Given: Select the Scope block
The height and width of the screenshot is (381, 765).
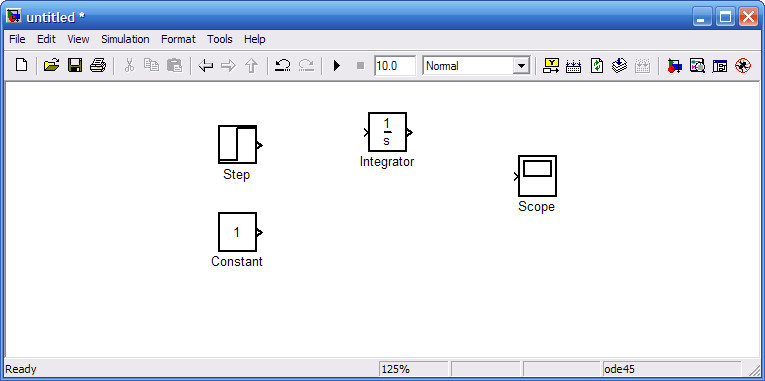Looking at the screenshot, I should 537,176.
